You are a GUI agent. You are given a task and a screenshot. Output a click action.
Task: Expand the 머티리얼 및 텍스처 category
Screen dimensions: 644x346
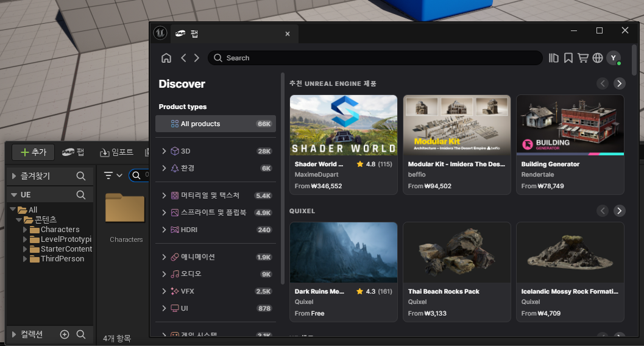click(x=164, y=196)
